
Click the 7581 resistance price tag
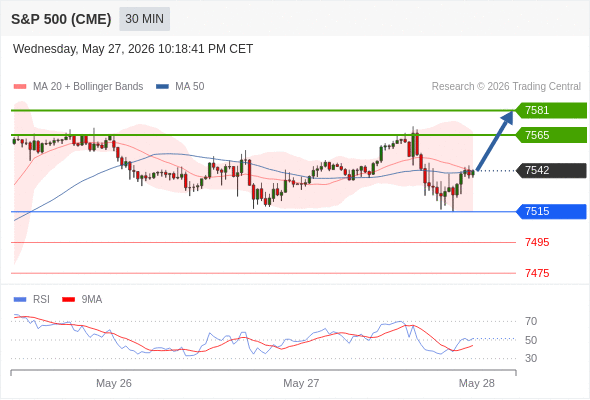(551, 110)
